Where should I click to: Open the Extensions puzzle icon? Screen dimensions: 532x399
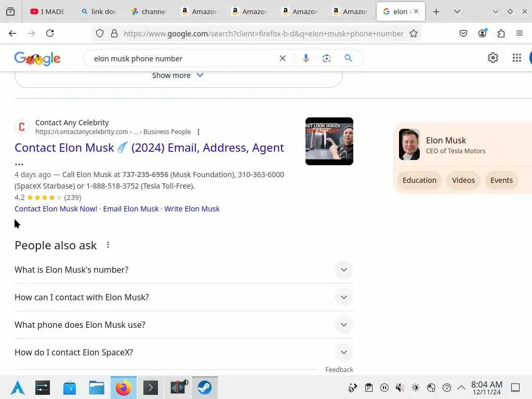pyautogui.click(x=501, y=33)
